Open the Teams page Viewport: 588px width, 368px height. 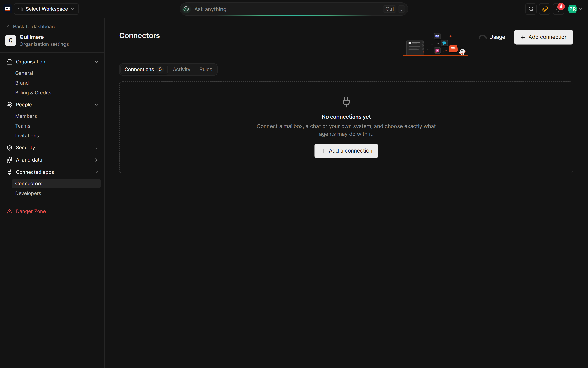click(23, 126)
